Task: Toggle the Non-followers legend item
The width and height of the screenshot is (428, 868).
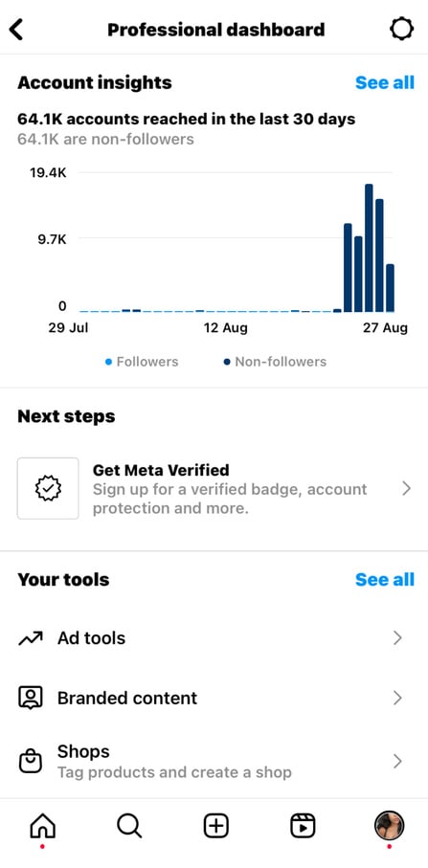Action: [275, 362]
